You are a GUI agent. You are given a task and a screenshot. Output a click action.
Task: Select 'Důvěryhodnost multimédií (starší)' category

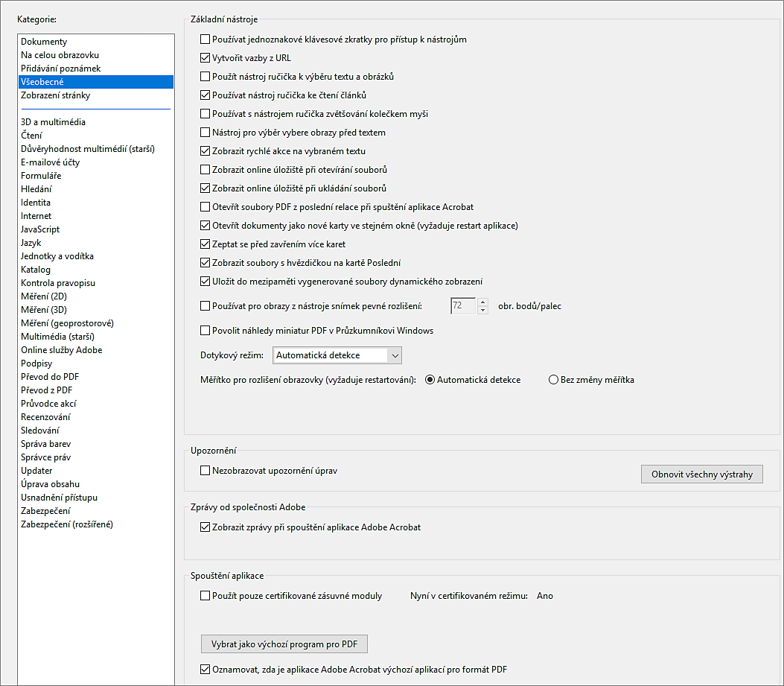(96, 149)
